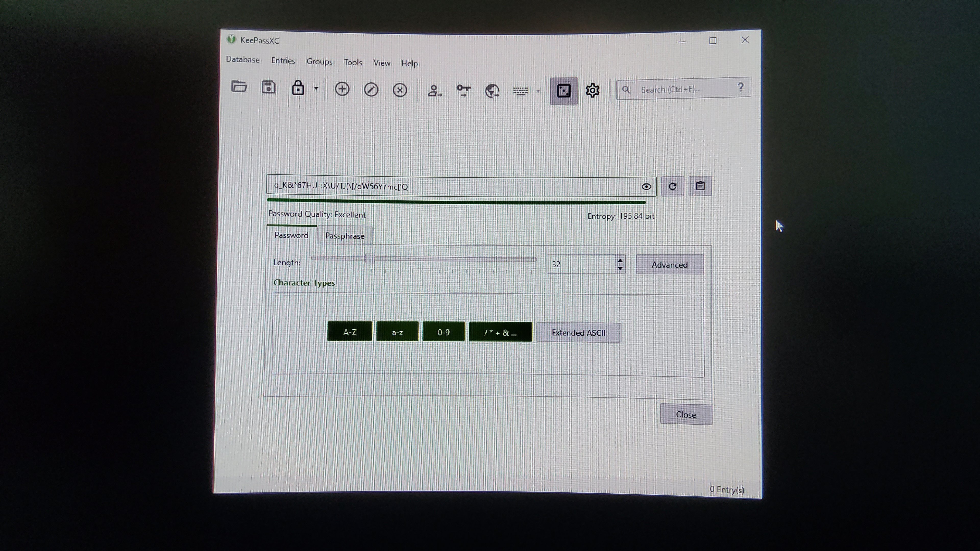
Task: Click the Copy password key icon
Action: point(463,91)
